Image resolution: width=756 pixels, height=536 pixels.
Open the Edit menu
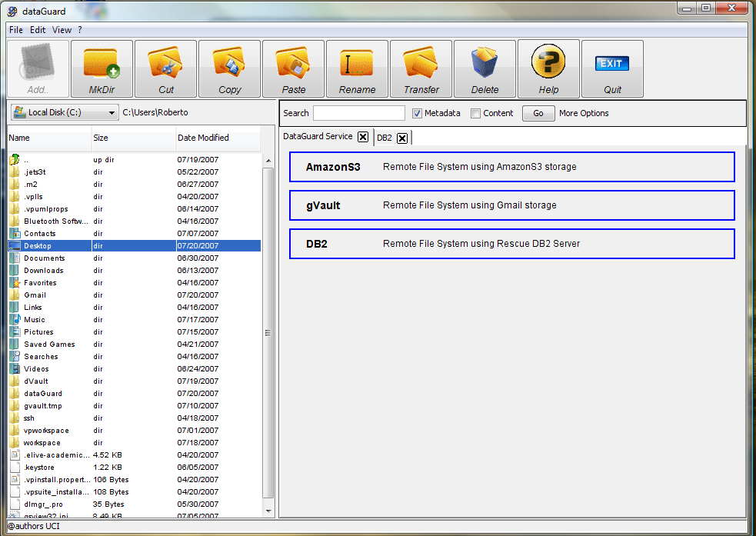(38, 30)
